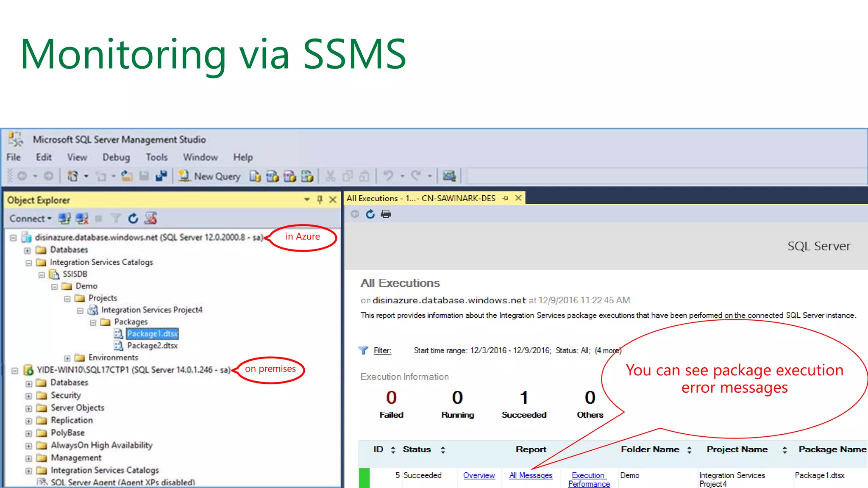Collapse the Demo folder node

(54, 287)
